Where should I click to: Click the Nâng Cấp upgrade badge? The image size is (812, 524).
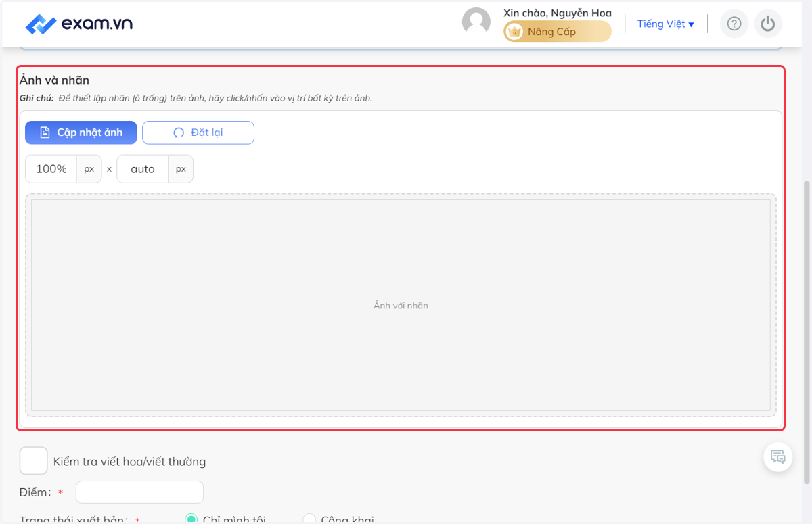pyautogui.click(x=557, y=31)
